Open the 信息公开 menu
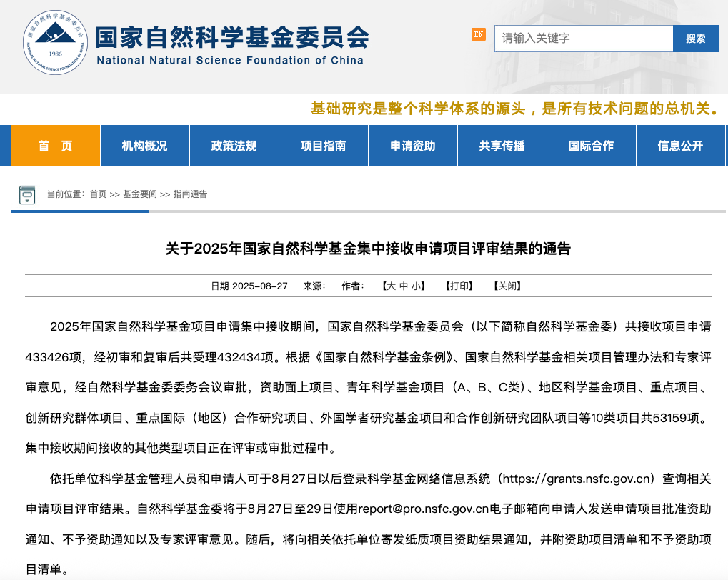This screenshot has width=728, height=580. coord(680,146)
